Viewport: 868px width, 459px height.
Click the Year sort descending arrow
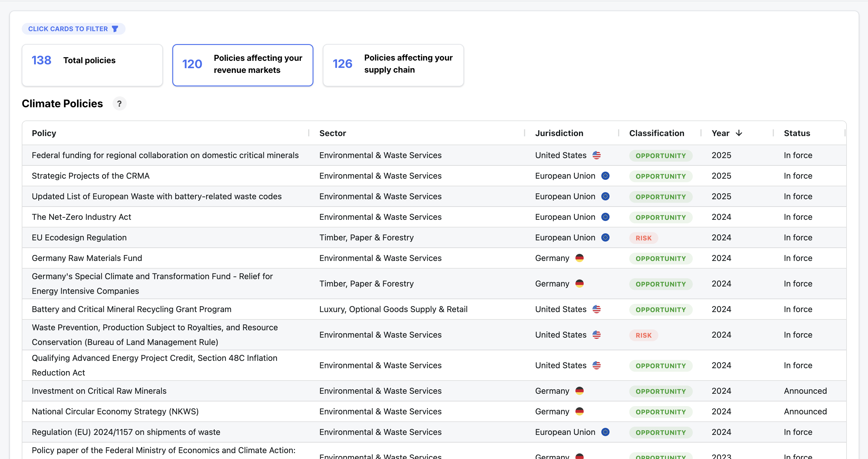coord(739,133)
